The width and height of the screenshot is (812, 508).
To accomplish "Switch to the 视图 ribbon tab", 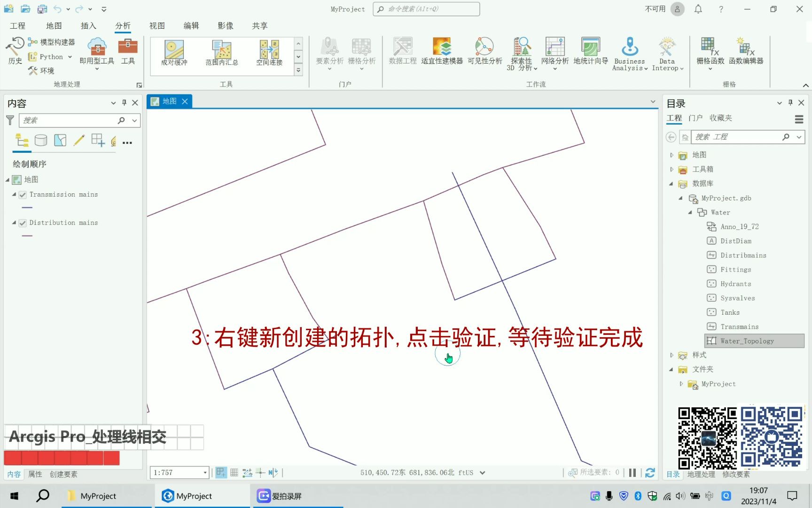I will 156,26.
